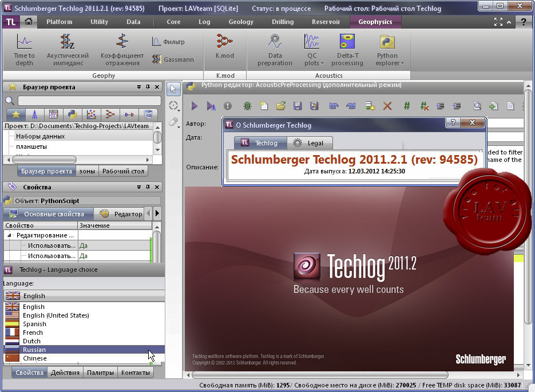Run the Python script with the play icon

point(195,106)
